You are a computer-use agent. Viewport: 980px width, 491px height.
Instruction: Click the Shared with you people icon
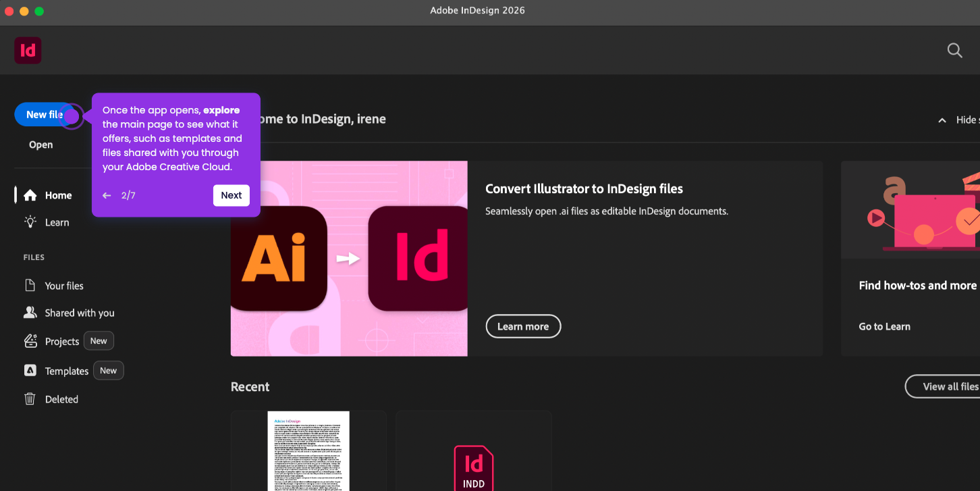(x=30, y=313)
